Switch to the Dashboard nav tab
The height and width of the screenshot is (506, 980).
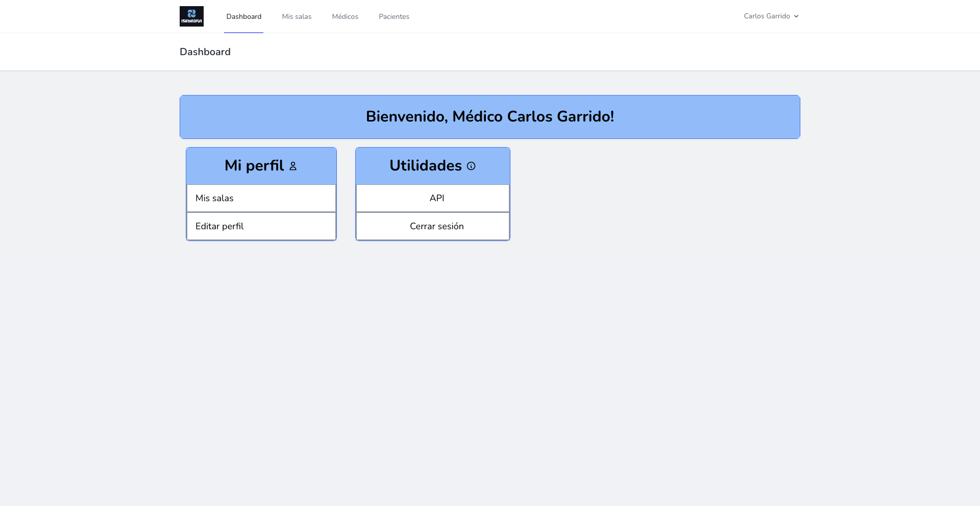click(x=243, y=16)
